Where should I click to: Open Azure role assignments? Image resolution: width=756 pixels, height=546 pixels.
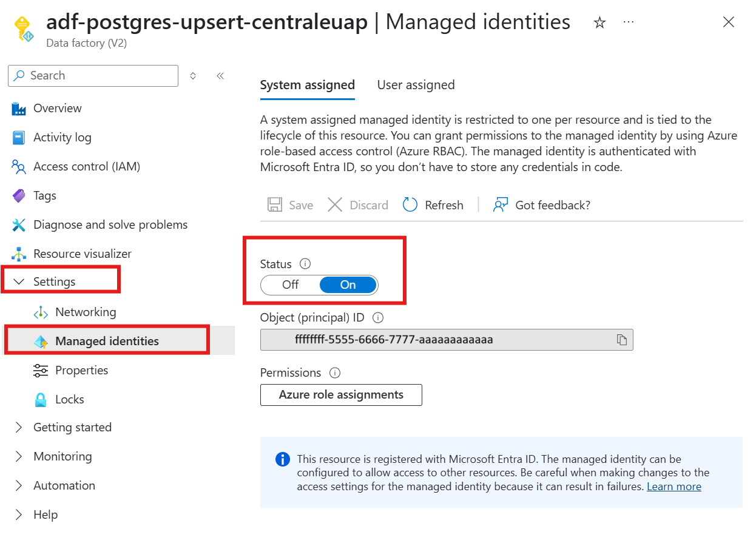tap(341, 394)
